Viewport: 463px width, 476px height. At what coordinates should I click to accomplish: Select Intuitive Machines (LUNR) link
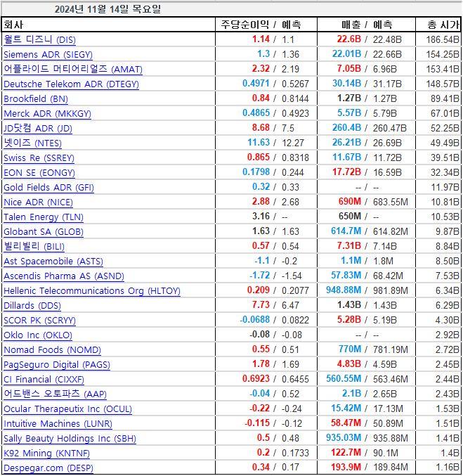58,424
